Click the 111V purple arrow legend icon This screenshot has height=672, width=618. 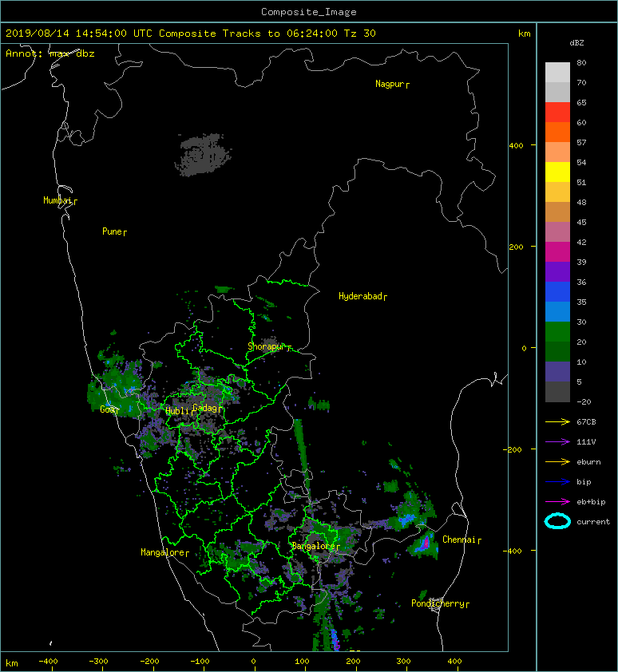click(x=557, y=442)
